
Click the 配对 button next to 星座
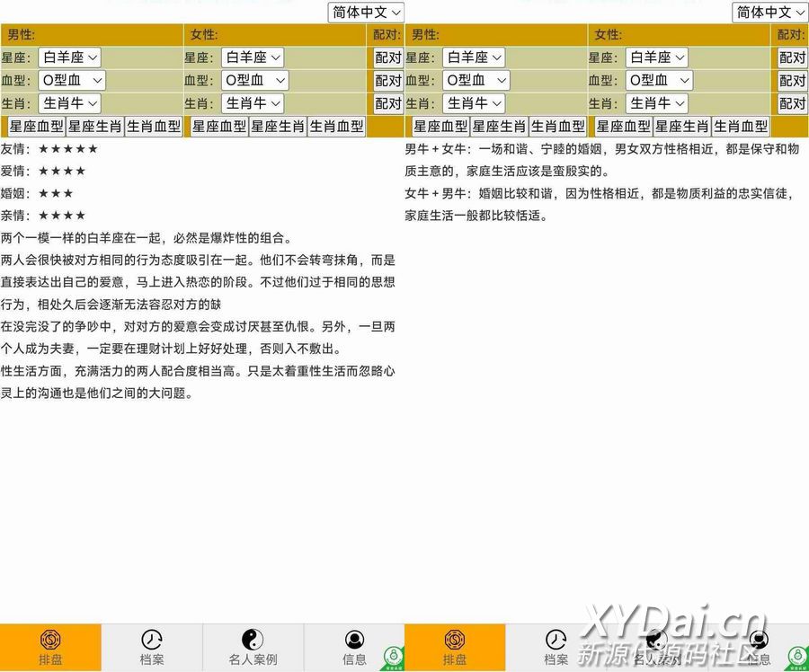click(387, 57)
